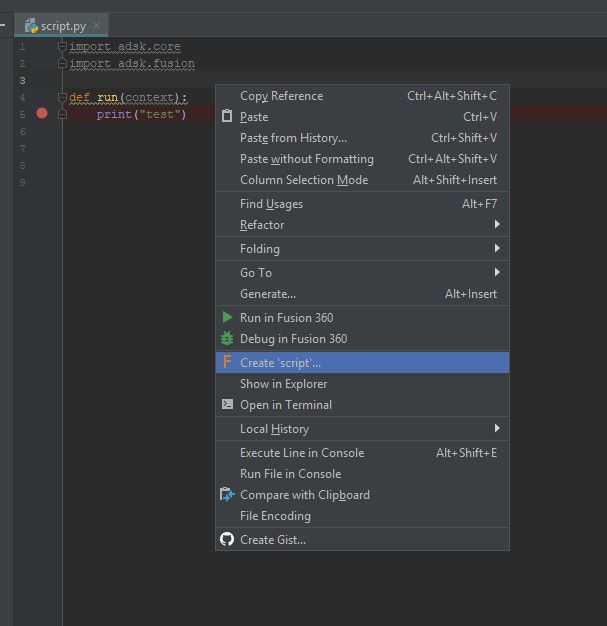Click the fold end marker on line 2

[62, 63]
